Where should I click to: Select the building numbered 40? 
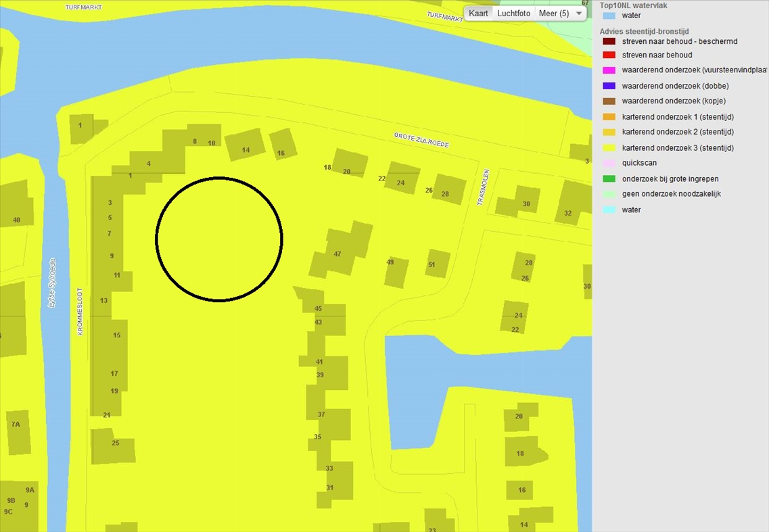tap(17, 205)
